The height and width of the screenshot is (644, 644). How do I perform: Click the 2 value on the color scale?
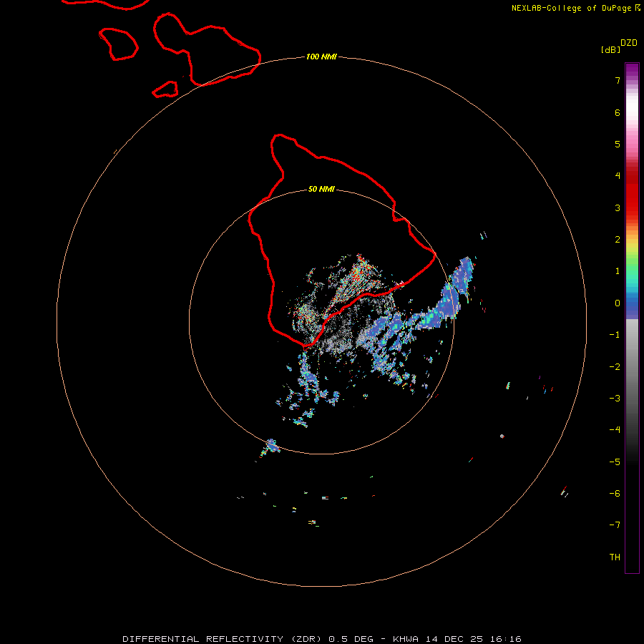click(x=618, y=240)
